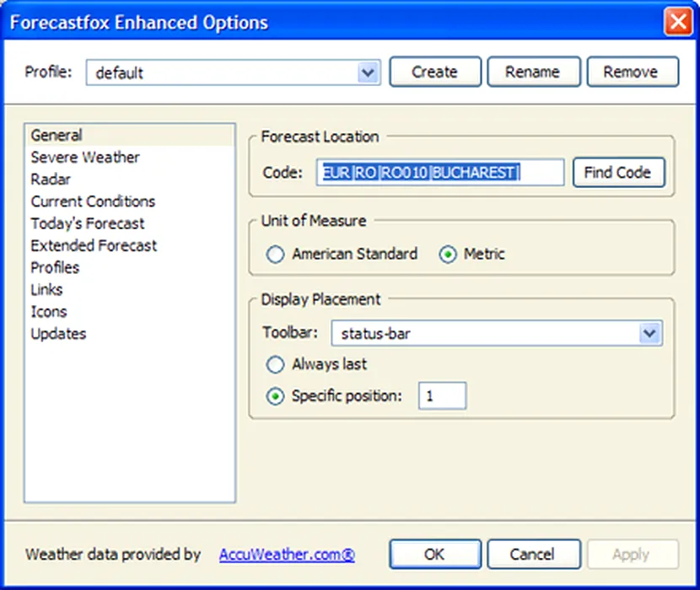Click into the location Code field

tap(440, 172)
